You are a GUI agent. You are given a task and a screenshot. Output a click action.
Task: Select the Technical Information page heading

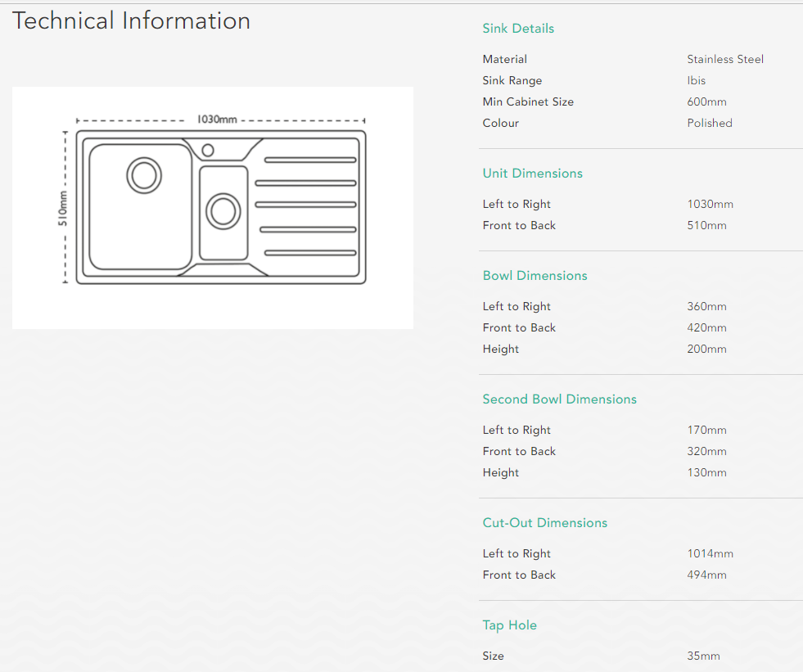pyautogui.click(x=132, y=20)
